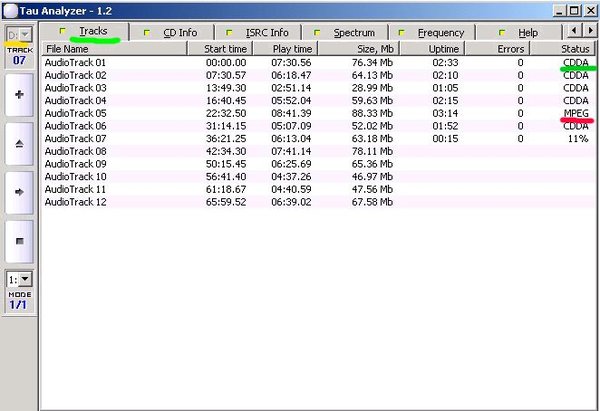Open the ISRC Info tab
The image size is (600, 411).
(258, 33)
